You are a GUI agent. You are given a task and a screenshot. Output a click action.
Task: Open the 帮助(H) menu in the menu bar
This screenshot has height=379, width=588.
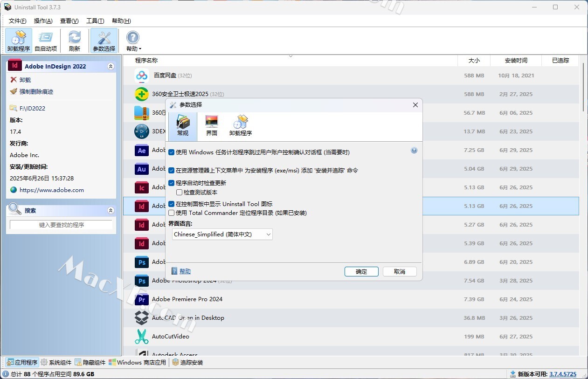(121, 21)
